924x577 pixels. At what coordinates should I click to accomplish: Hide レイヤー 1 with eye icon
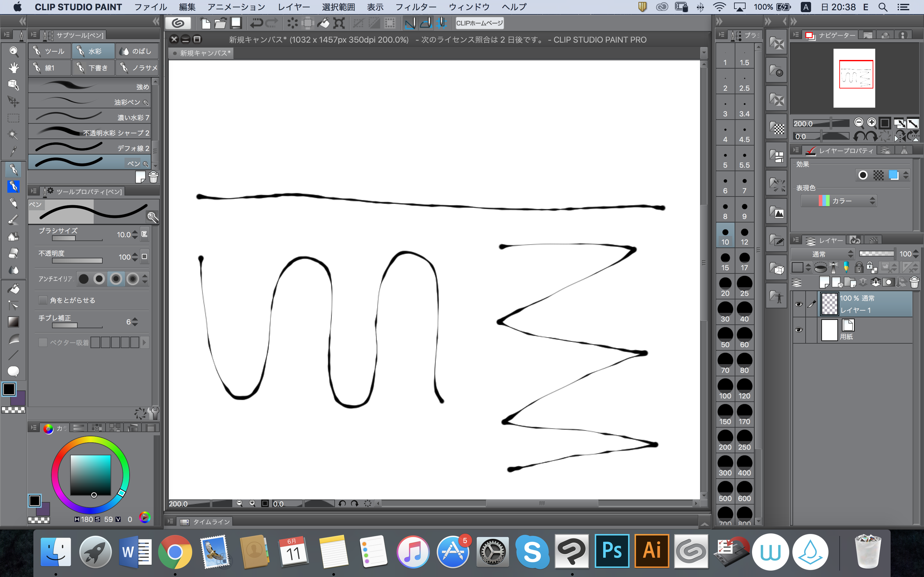pos(798,304)
